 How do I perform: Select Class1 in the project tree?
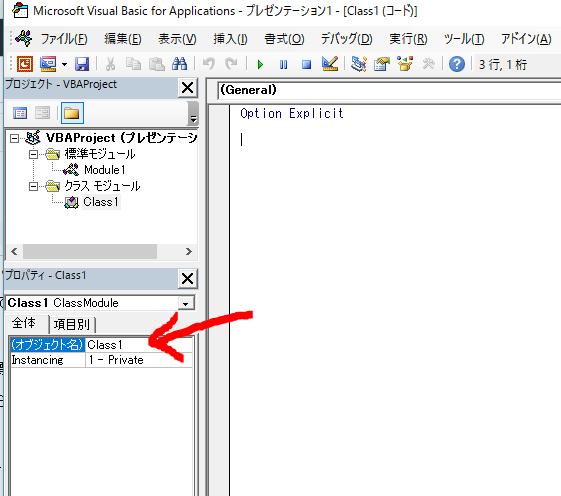pyautogui.click(x=101, y=202)
